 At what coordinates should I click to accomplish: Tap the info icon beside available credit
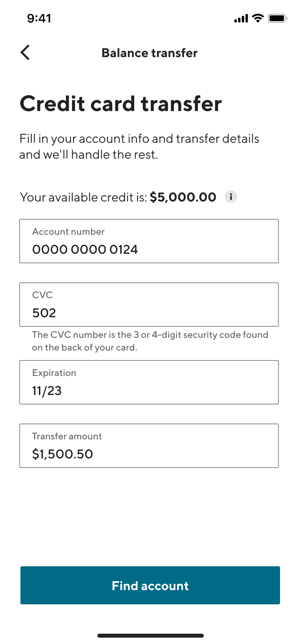231,197
